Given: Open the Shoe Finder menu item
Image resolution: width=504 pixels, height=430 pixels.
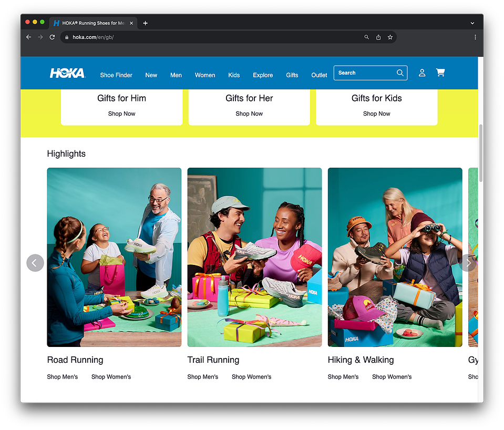Looking at the screenshot, I should click(116, 75).
